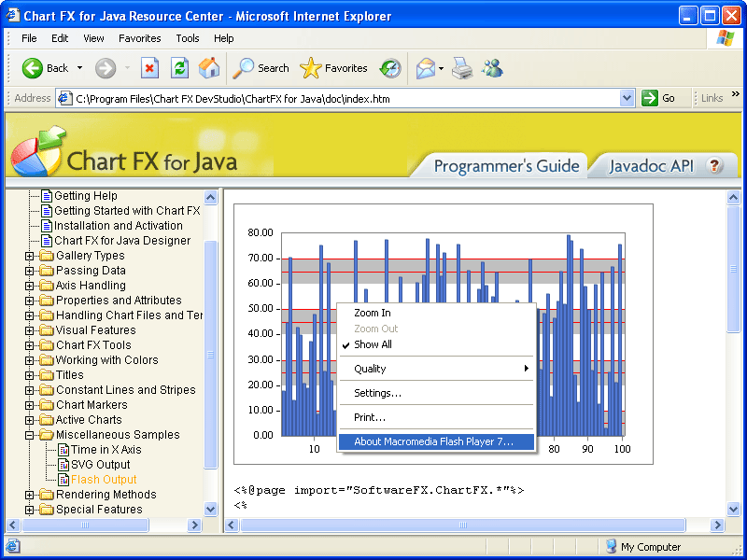Open the Search toolbar button
747x560 pixels.
click(x=261, y=68)
